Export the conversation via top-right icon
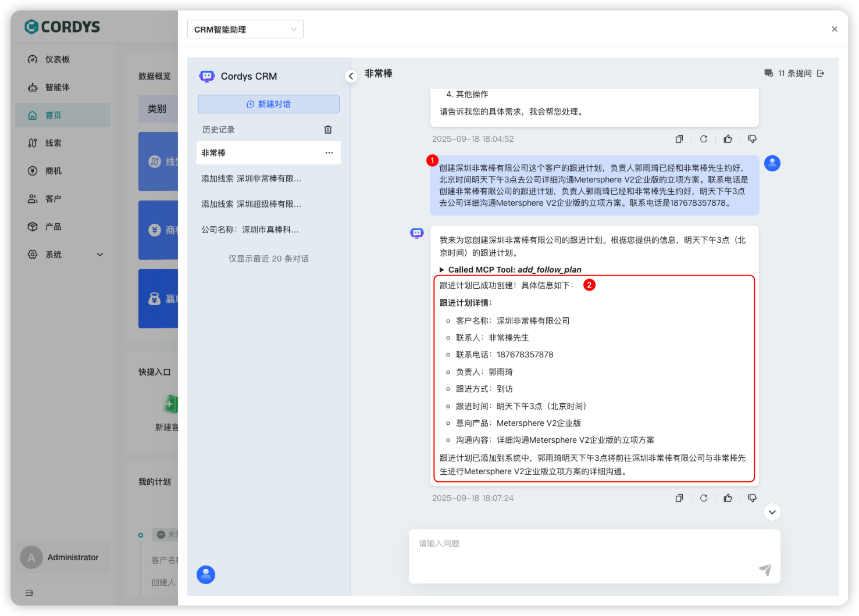The width and height of the screenshot is (859, 616). pyautogui.click(x=821, y=73)
